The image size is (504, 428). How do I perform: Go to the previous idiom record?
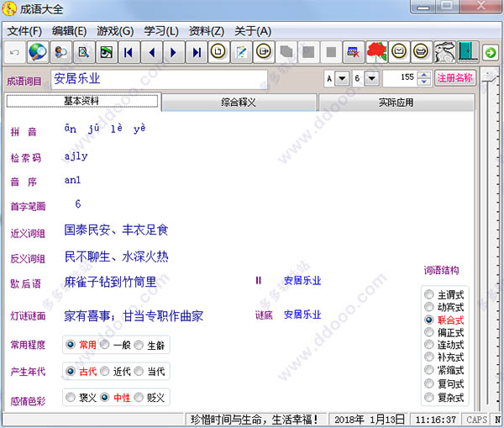[151, 52]
